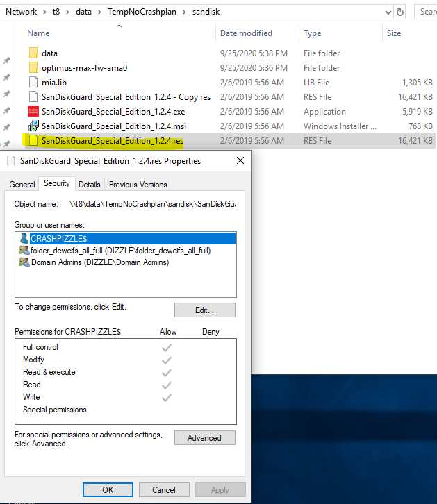Expand chevron after Network in breadcrumb
This screenshot has height=504, width=437.
tap(44, 12)
